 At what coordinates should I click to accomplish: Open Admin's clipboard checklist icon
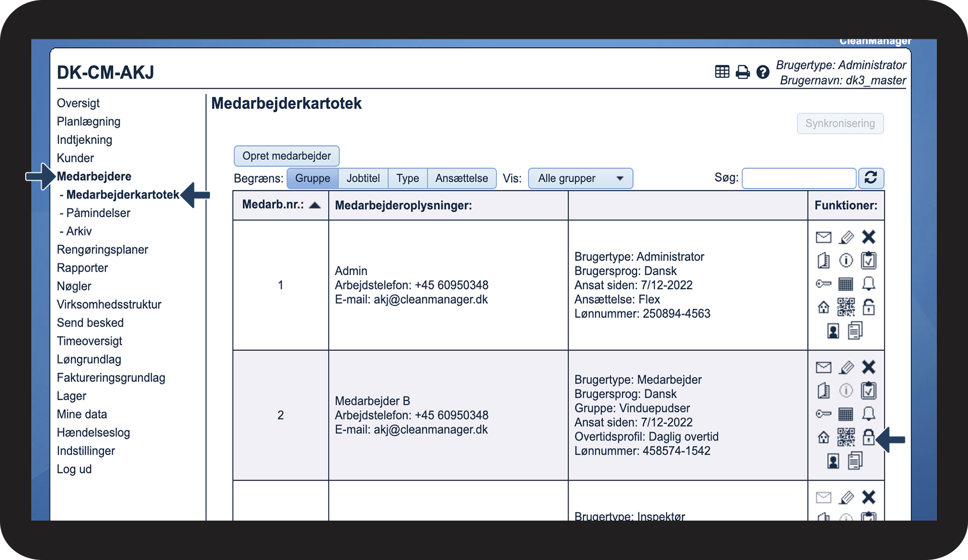pyautogui.click(x=869, y=261)
